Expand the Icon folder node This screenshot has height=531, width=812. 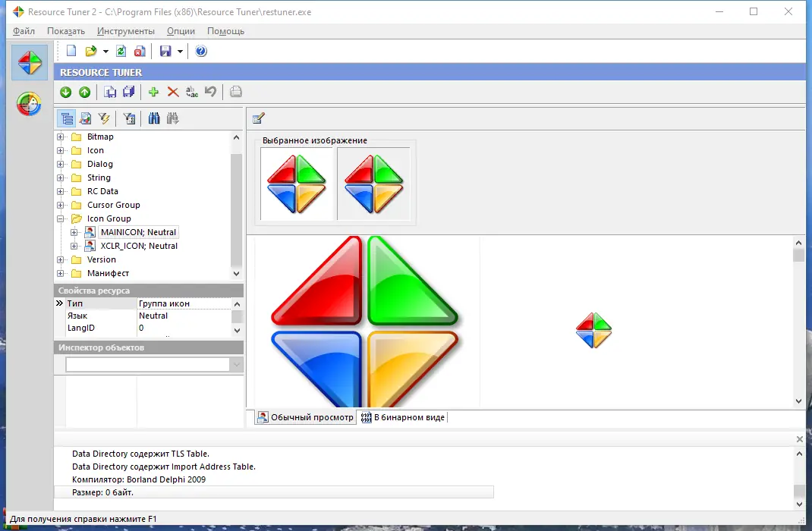point(61,151)
